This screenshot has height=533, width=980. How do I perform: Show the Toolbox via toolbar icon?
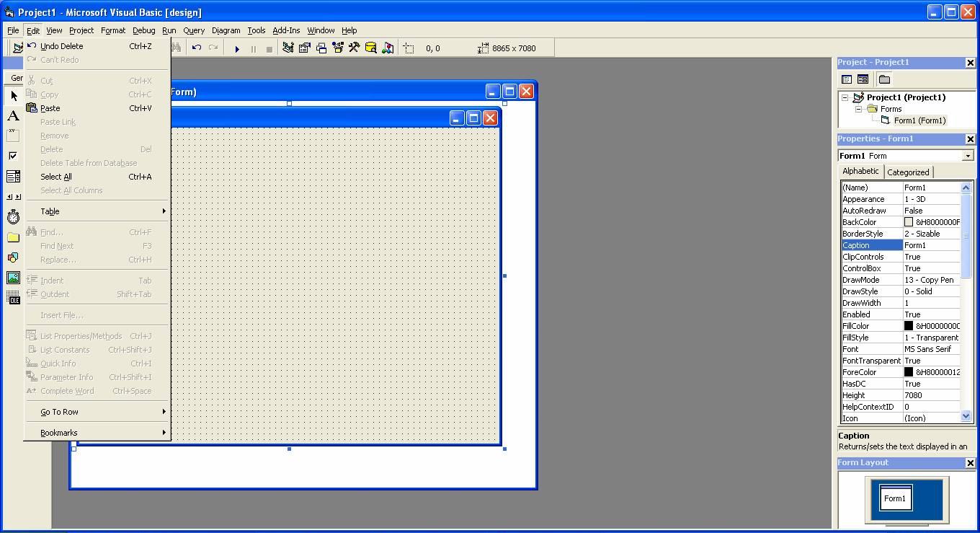coord(355,48)
